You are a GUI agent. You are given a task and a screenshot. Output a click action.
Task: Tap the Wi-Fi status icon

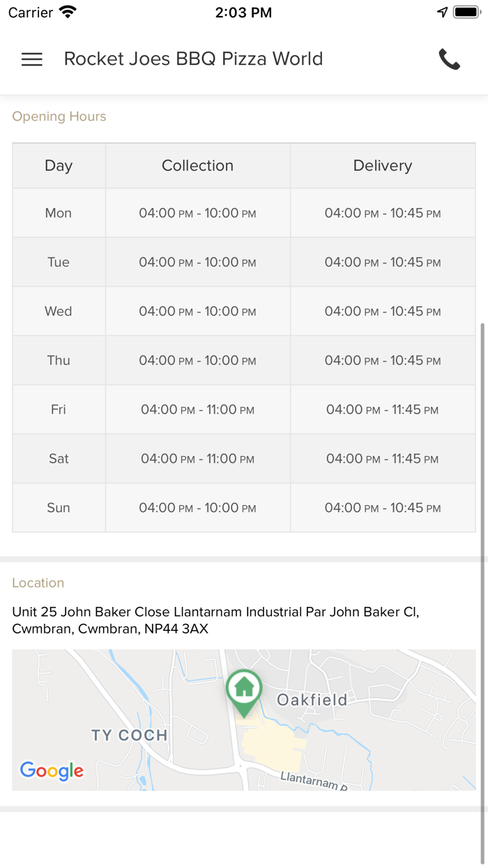(x=68, y=13)
